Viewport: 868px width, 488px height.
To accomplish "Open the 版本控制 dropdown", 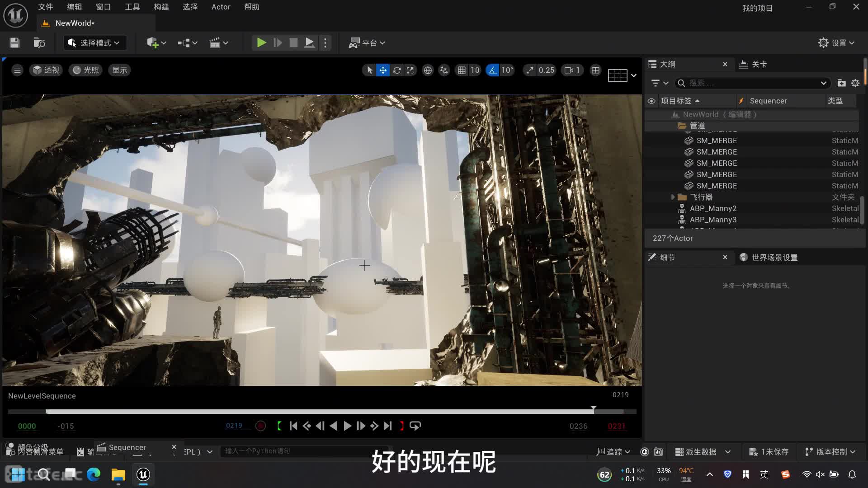I will pos(830,452).
